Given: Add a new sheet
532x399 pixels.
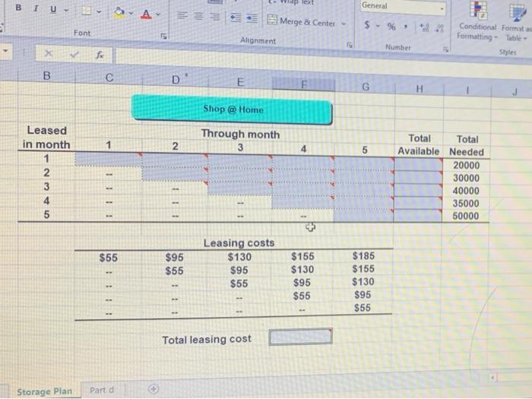Looking at the screenshot, I should (x=154, y=389).
